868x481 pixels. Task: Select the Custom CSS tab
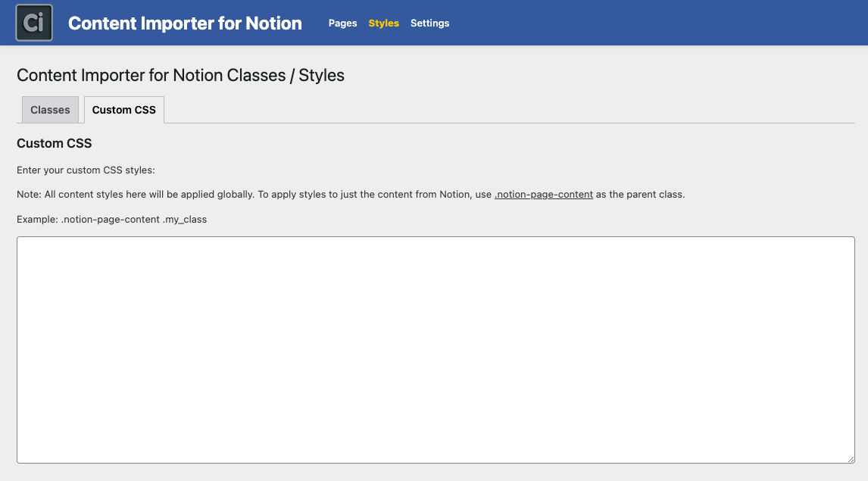click(x=123, y=110)
